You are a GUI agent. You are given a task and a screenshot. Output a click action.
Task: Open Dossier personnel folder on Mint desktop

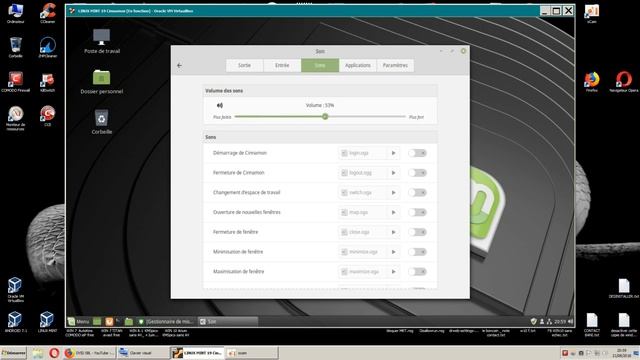(102, 82)
